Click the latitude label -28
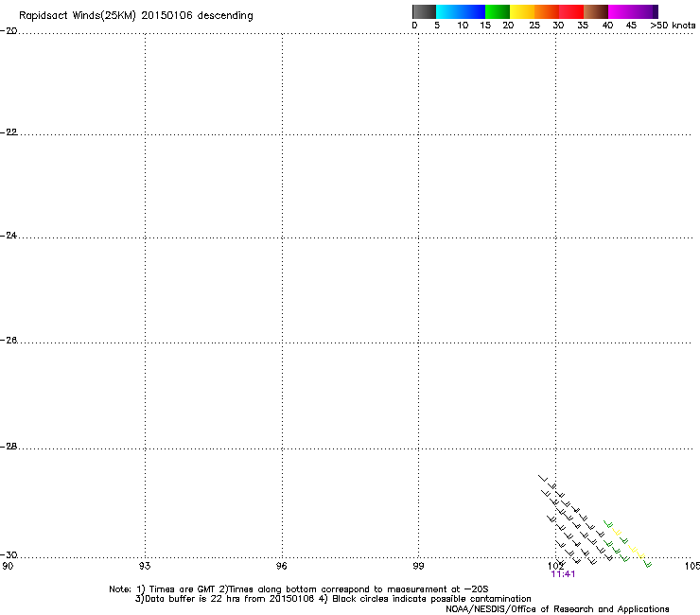 coord(9,447)
